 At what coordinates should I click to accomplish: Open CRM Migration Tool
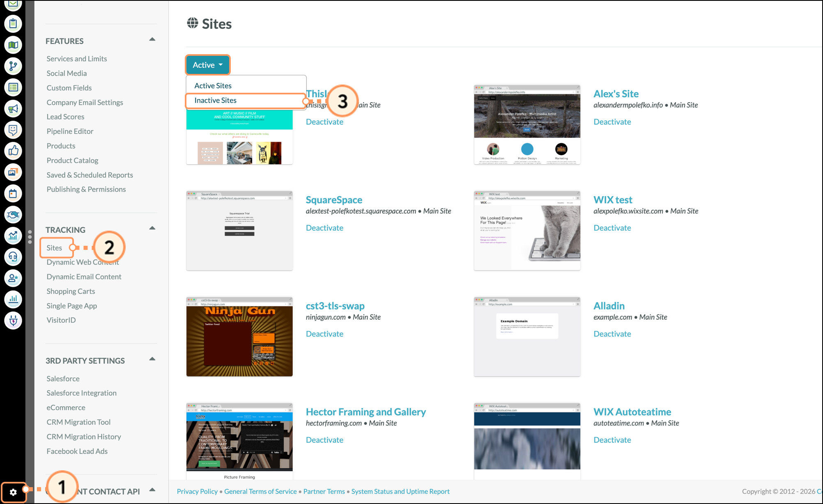[78, 422]
